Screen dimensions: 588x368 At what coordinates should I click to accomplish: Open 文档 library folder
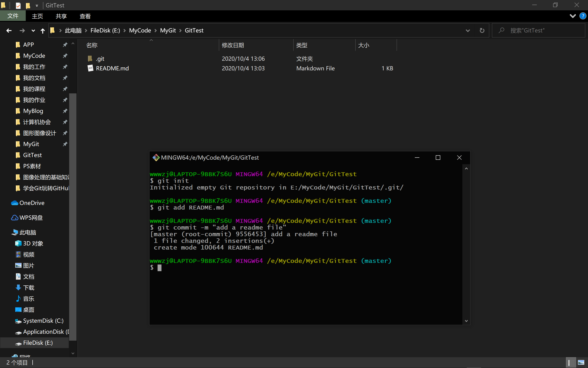[x=28, y=276]
